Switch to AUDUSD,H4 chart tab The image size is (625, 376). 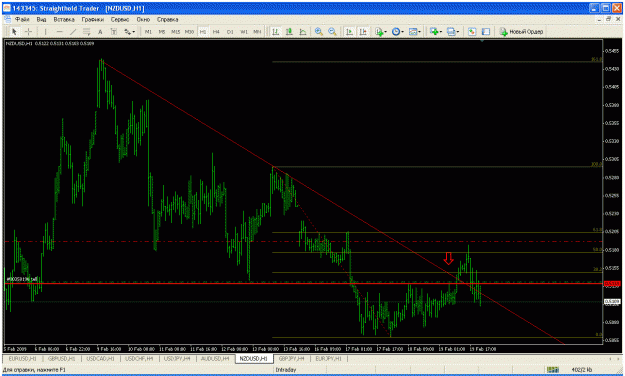coord(216,359)
